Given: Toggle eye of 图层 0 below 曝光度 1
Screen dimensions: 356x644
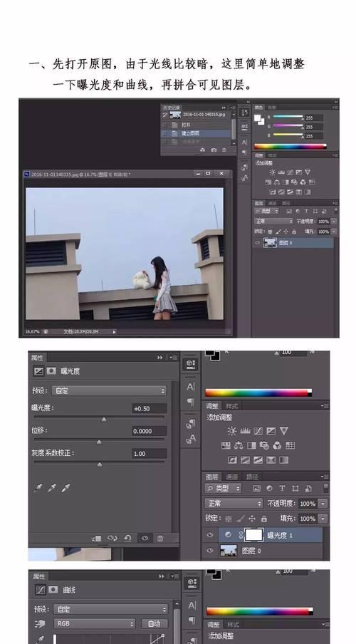Looking at the screenshot, I should [210, 551].
